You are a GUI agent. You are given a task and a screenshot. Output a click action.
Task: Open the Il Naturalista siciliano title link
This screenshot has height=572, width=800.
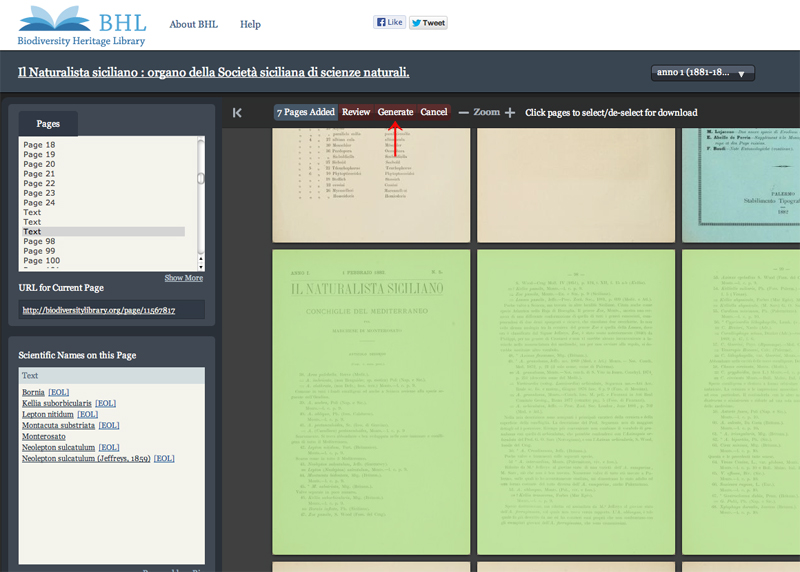click(x=214, y=73)
